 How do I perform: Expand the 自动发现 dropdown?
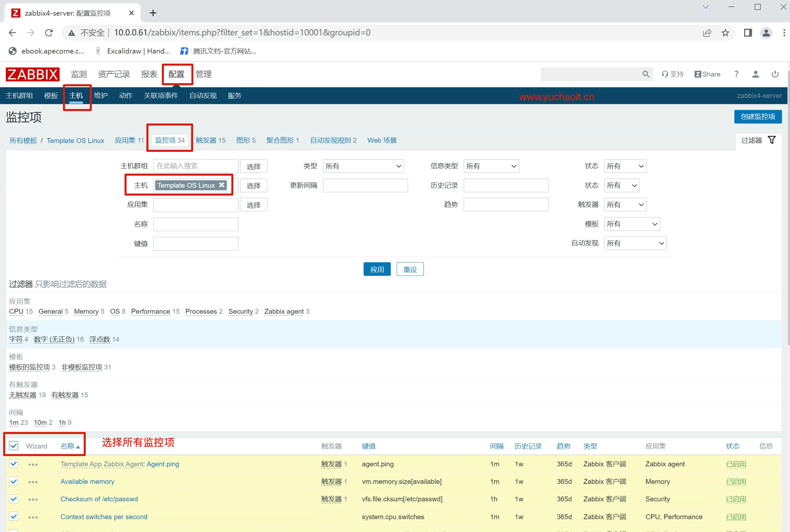tap(635, 243)
